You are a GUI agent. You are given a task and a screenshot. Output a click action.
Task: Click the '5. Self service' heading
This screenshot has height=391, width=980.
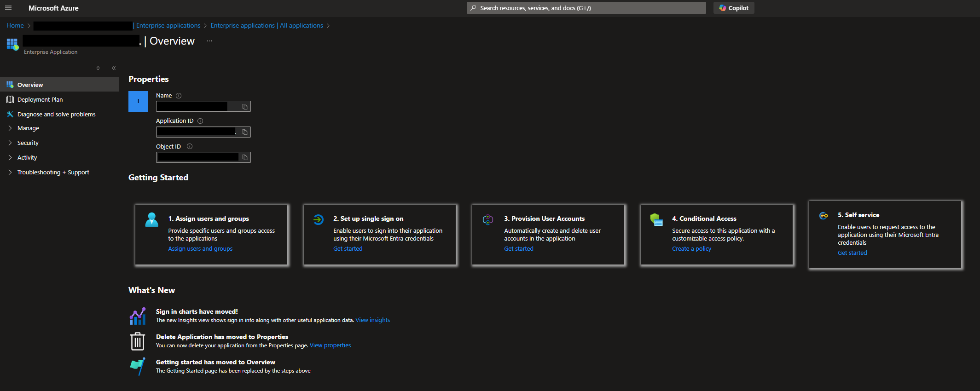(858, 215)
